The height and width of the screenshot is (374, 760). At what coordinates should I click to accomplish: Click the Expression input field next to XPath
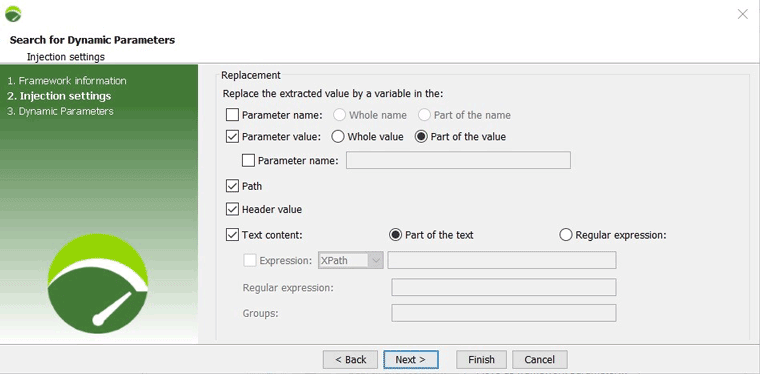[502, 260]
